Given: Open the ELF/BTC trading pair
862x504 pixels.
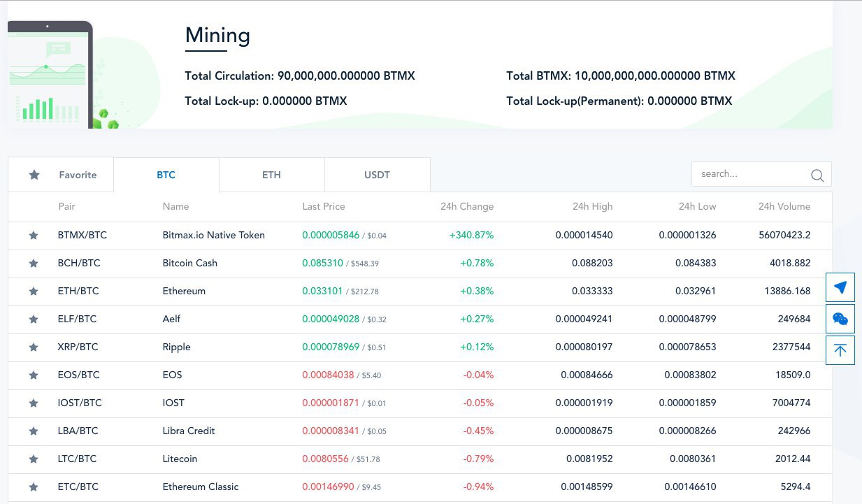Looking at the screenshot, I should click(x=78, y=319).
